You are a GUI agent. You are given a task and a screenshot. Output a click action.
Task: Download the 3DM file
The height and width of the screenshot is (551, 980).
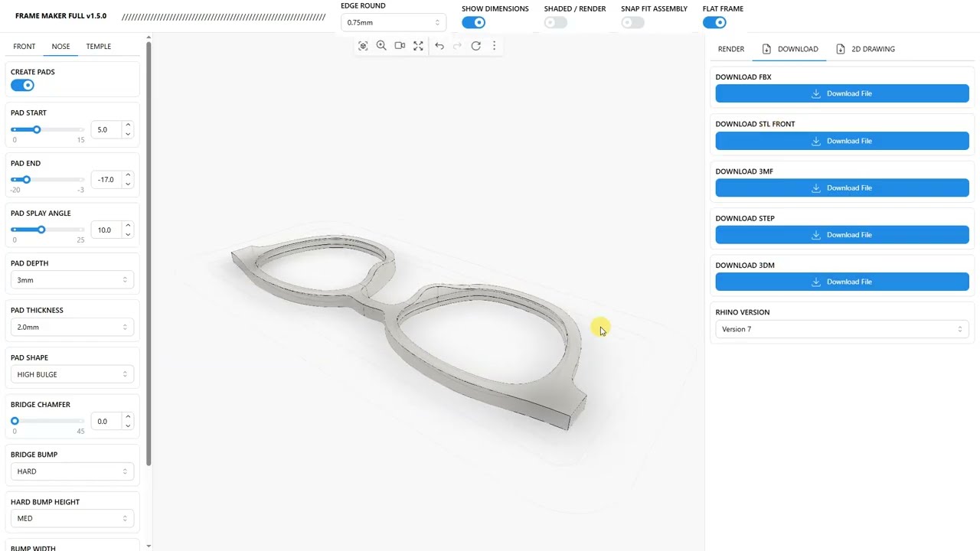(842, 282)
